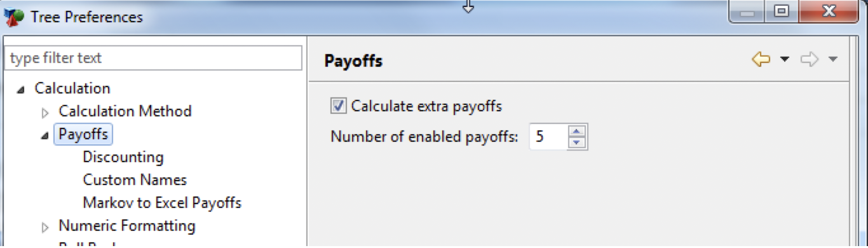This screenshot has height=248, width=868.
Task: Decrease number of enabled payoffs
Action: [576, 142]
